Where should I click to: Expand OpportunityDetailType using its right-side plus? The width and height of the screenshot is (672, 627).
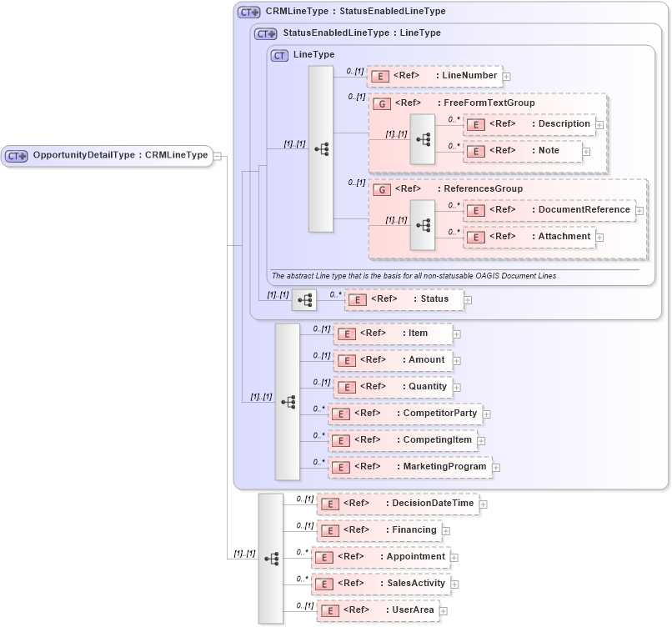pos(216,155)
